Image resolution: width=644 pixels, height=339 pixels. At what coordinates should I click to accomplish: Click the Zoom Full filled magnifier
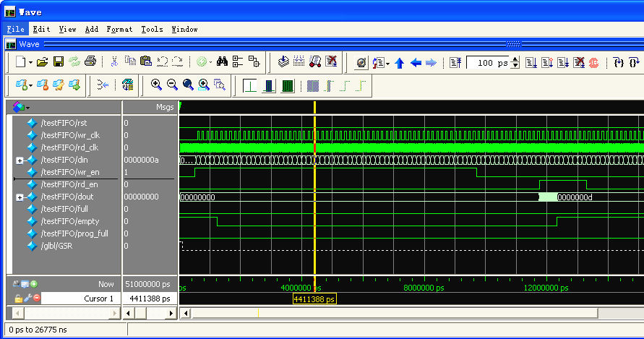[188, 85]
